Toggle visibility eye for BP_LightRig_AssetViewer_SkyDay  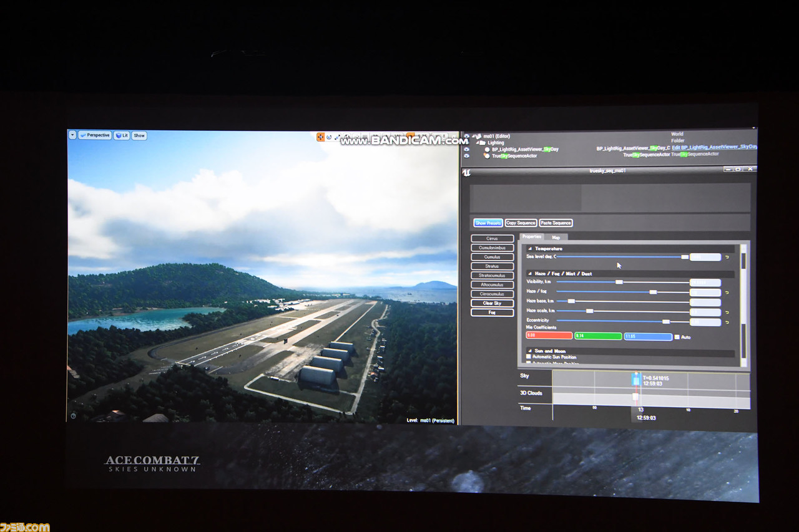(x=466, y=149)
